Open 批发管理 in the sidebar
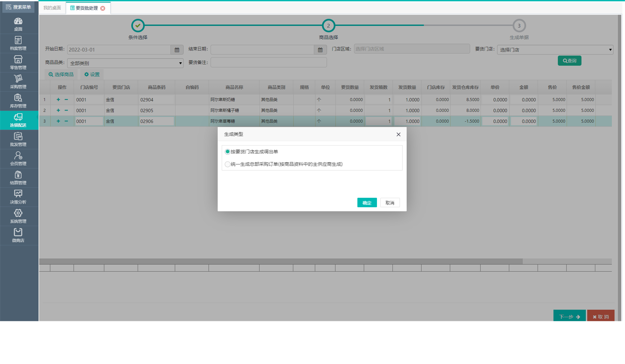Screen dimensions: 625x364 18,140
